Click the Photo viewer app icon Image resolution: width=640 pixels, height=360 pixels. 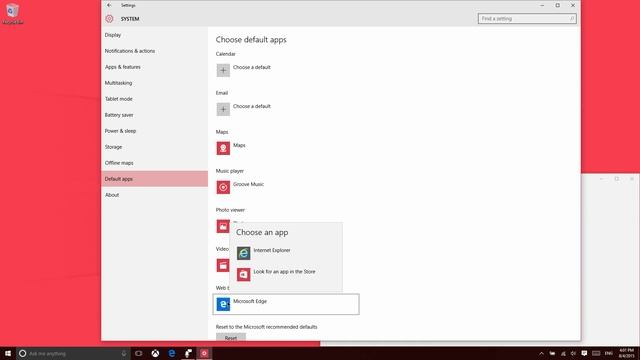click(223, 226)
